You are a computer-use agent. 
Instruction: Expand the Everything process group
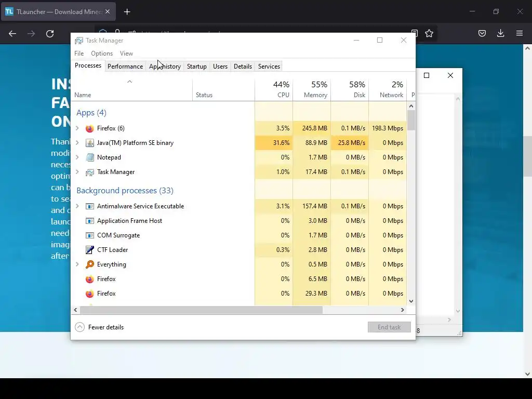[x=77, y=264]
